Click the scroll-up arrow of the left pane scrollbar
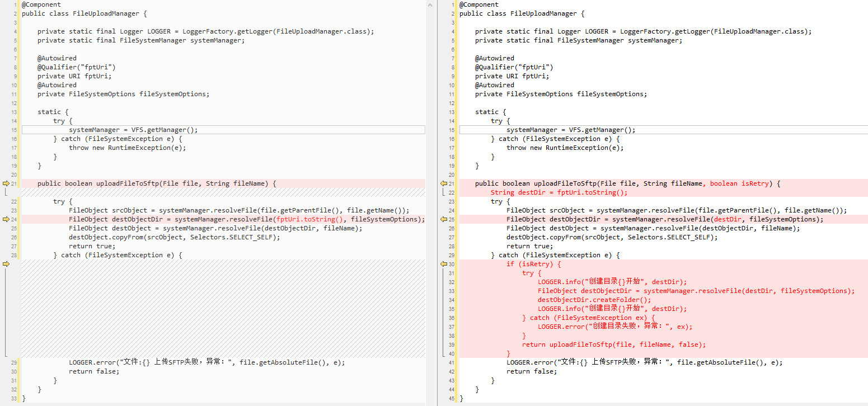Image resolution: width=868 pixels, height=406 pixels. coord(430,4)
